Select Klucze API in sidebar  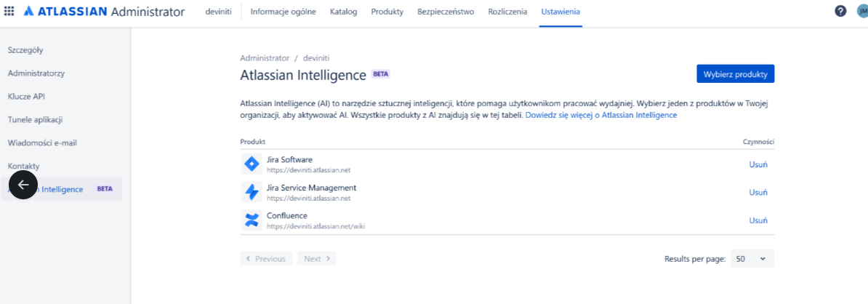click(x=27, y=96)
